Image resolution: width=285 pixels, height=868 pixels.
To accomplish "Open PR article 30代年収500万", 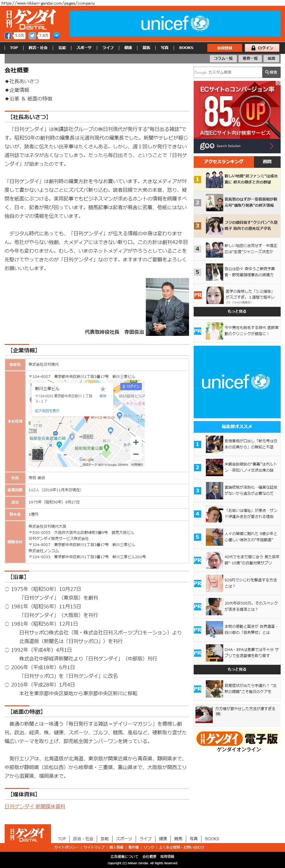I will tap(237, 607).
